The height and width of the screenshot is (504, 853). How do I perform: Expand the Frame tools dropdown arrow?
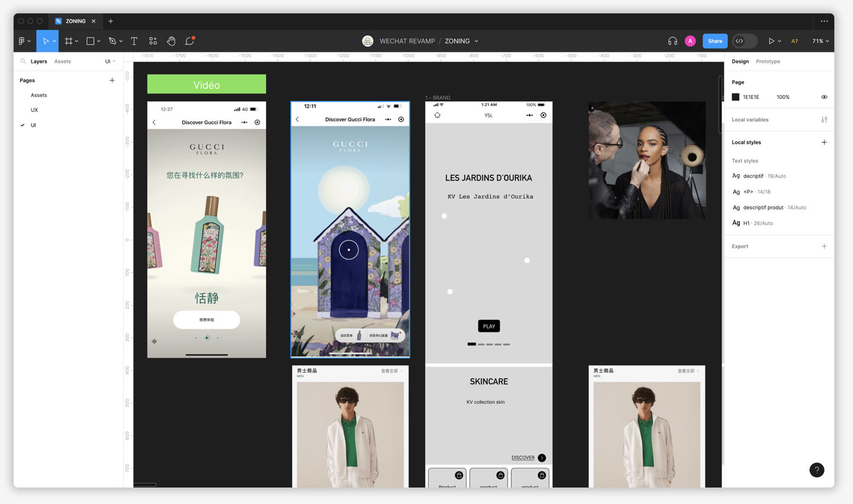tap(76, 41)
